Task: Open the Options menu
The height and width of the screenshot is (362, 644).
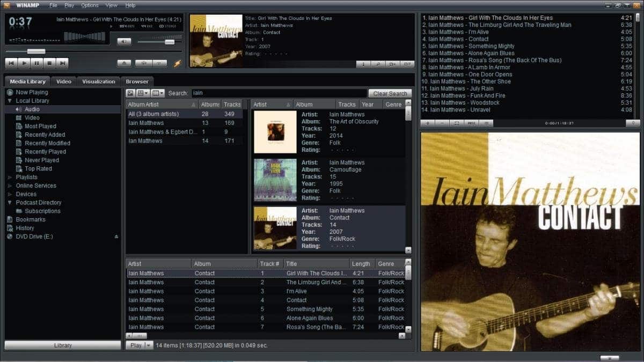Action: point(90,5)
